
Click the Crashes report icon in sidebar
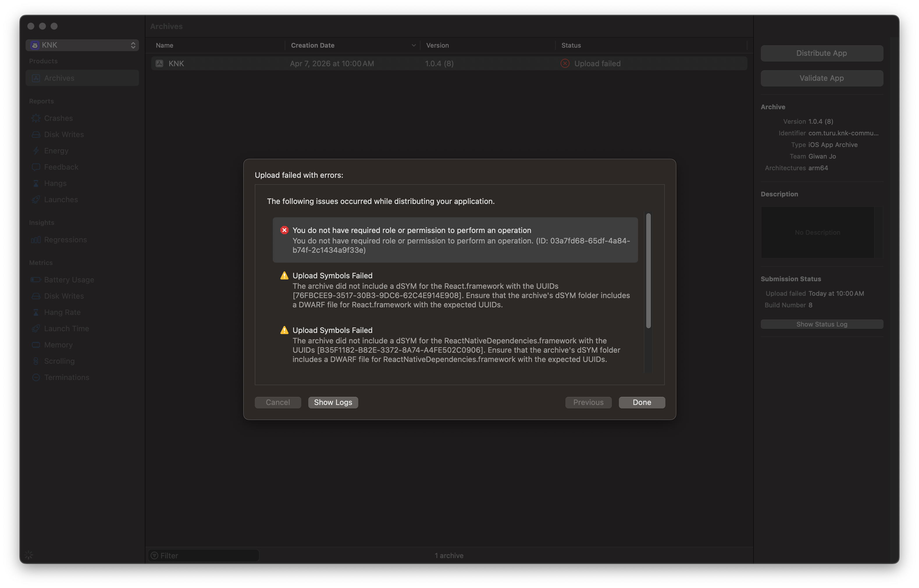(x=36, y=118)
